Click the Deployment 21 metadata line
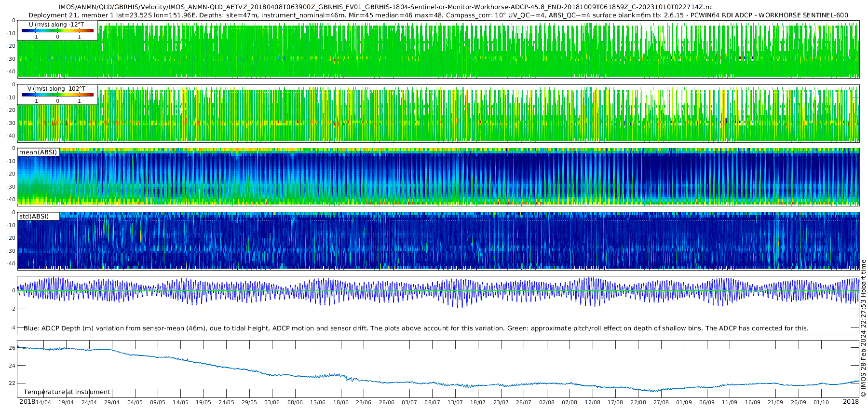This screenshot has height=410, width=868. pyautogui.click(x=438, y=15)
